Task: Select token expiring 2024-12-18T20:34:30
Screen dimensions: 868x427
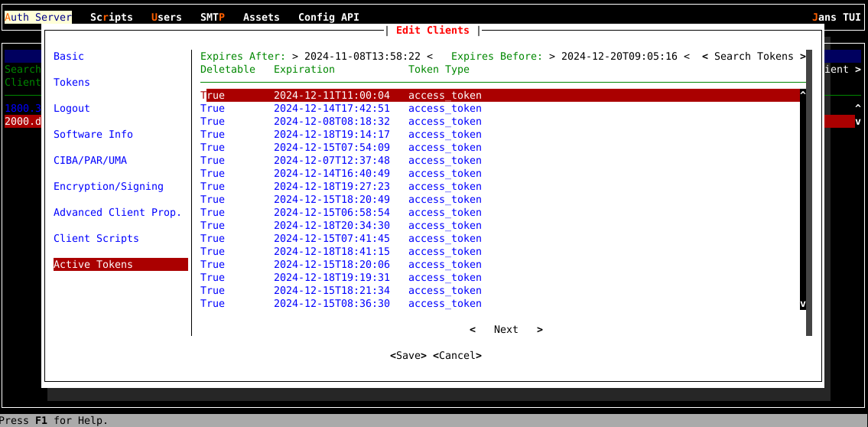Action: (331, 226)
